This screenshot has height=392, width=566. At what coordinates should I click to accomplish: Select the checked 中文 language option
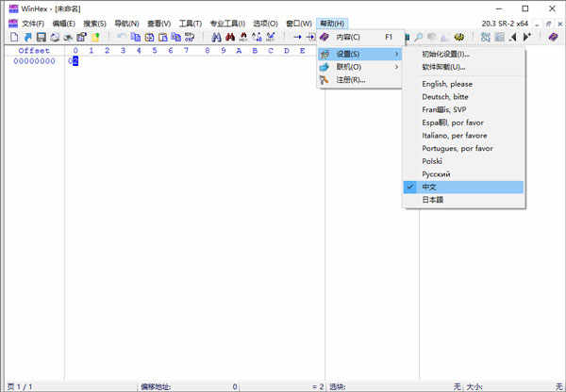point(463,188)
